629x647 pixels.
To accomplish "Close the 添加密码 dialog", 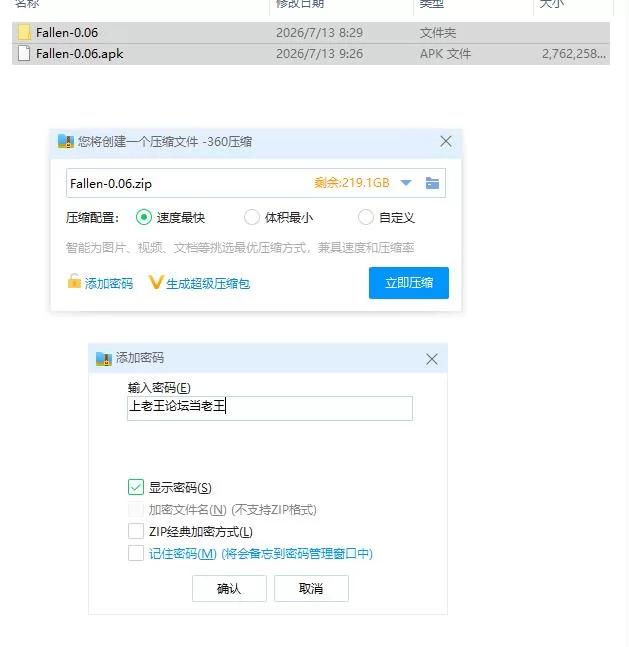I will 432,359.
